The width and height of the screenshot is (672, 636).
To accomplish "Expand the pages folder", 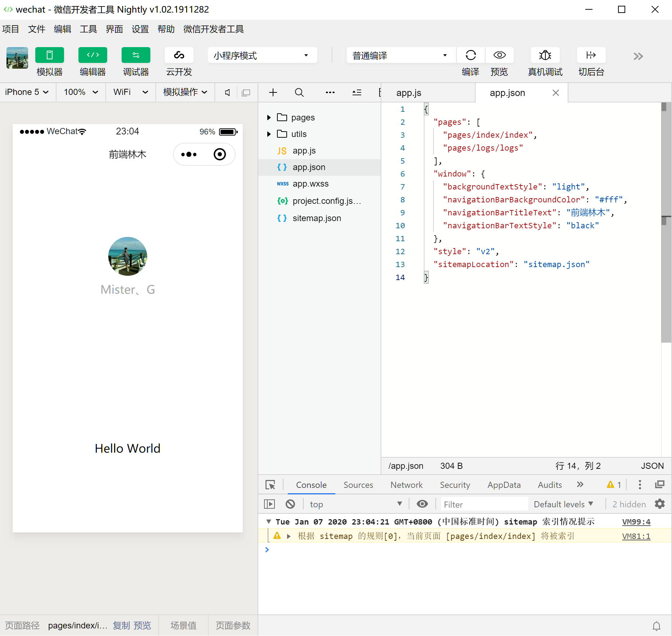I will point(269,118).
